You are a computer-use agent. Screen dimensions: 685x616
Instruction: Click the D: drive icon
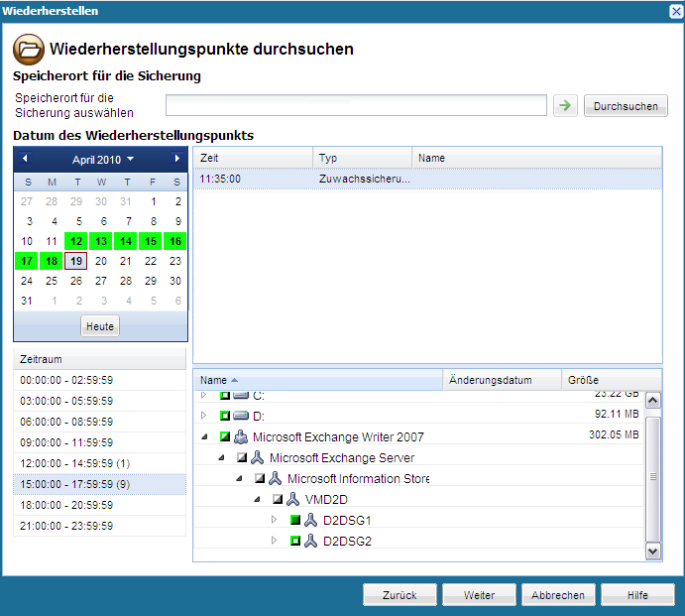coord(241,416)
